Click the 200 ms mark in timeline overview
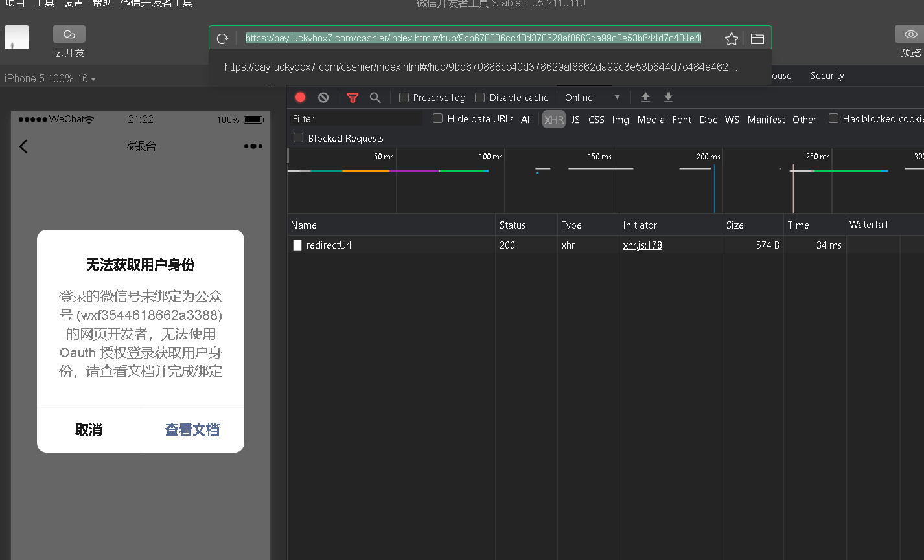Image resolution: width=924 pixels, height=560 pixels. click(708, 157)
